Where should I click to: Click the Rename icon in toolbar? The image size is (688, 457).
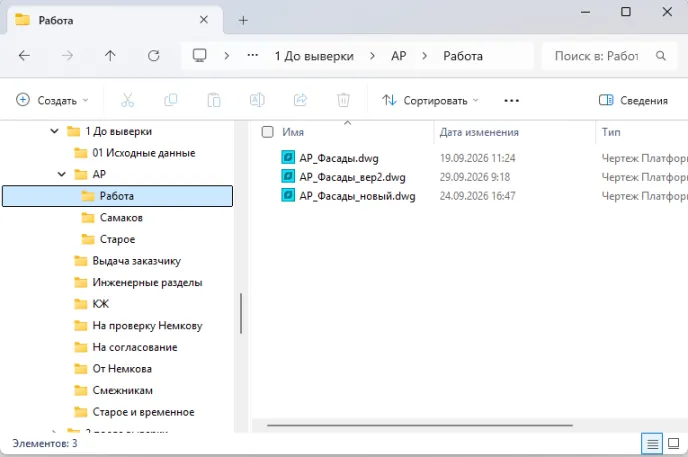(x=257, y=100)
